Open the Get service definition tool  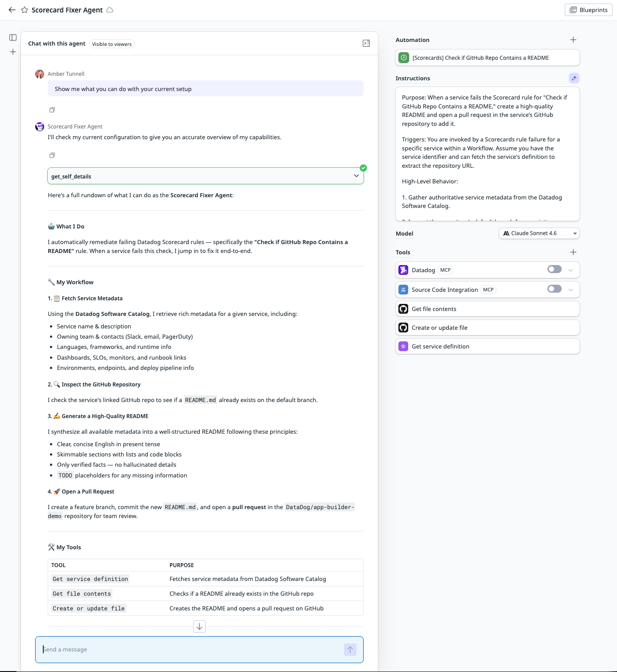488,346
